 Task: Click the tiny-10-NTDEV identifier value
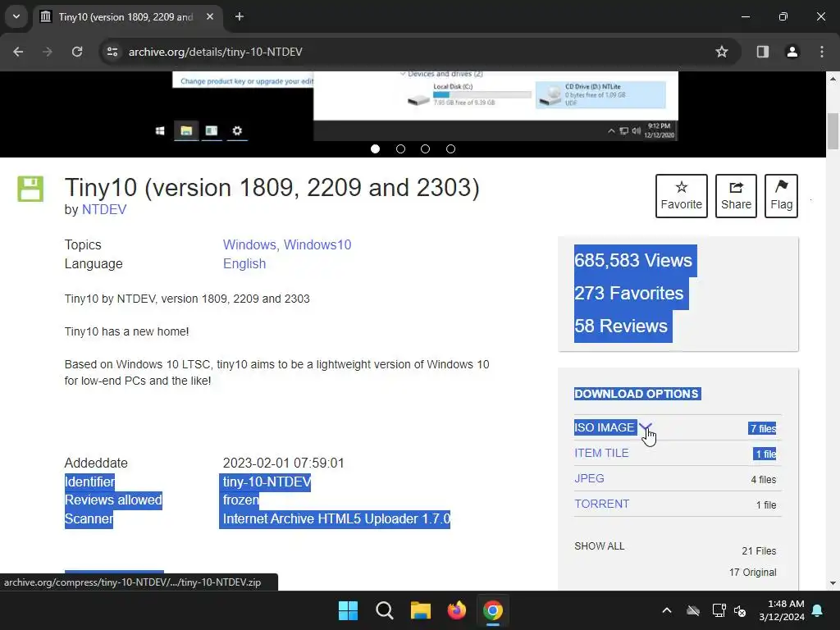click(267, 482)
